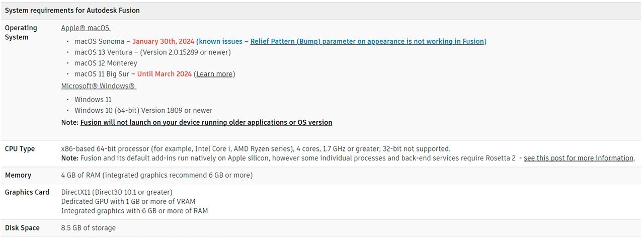The width and height of the screenshot is (644, 238).
Task: Click the Windows 10 (64-bit) Version 1809 item
Action: coord(143,110)
